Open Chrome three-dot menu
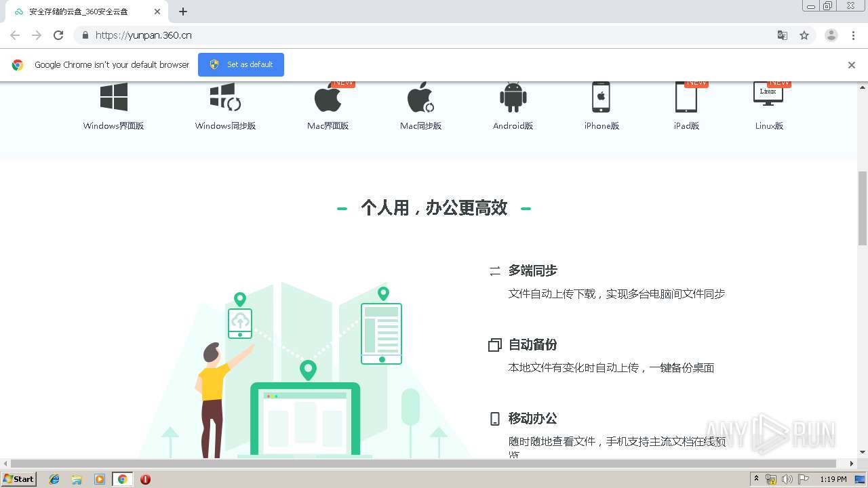868x488 pixels. point(853,35)
